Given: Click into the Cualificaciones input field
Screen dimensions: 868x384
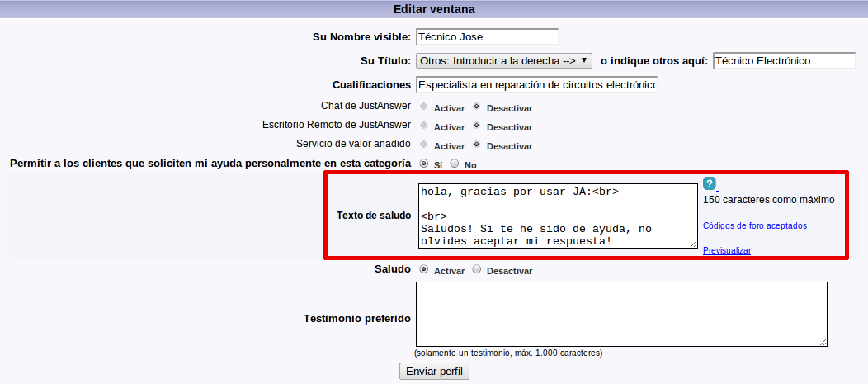Looking at the screenshot, I should point(537,85).
